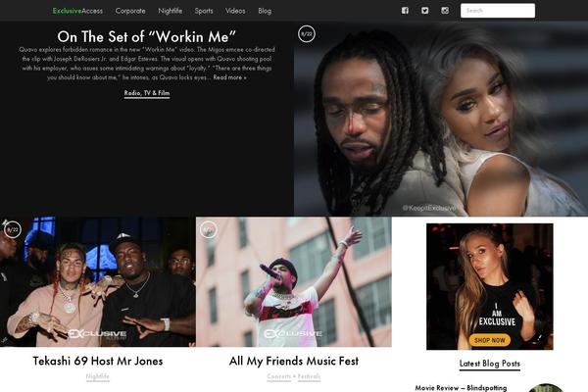Screen dimensions: 588x392
Task: Open the Videos menu item
Action: pos(235,11)
